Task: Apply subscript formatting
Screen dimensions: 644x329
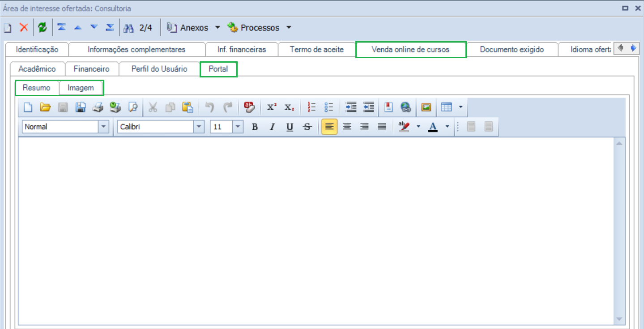Action: 290,107
